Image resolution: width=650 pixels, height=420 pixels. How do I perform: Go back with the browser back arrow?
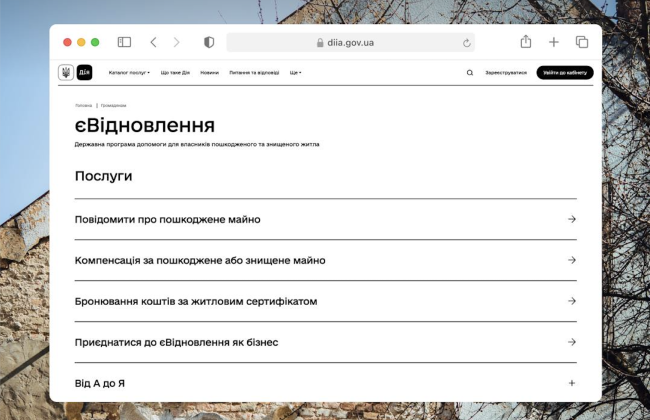pyautogui.click(x=153, y=42)
